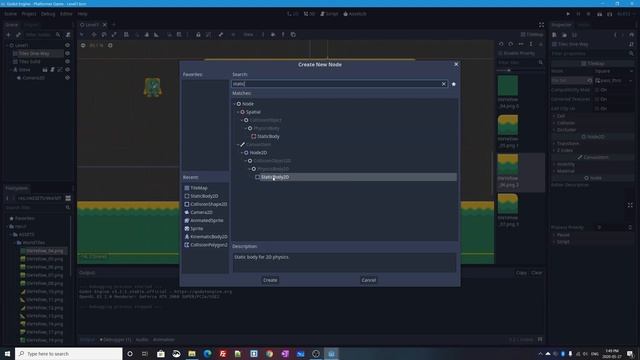Select tileYellow_04.png tile thumbnail

click(x=508, y=86)
